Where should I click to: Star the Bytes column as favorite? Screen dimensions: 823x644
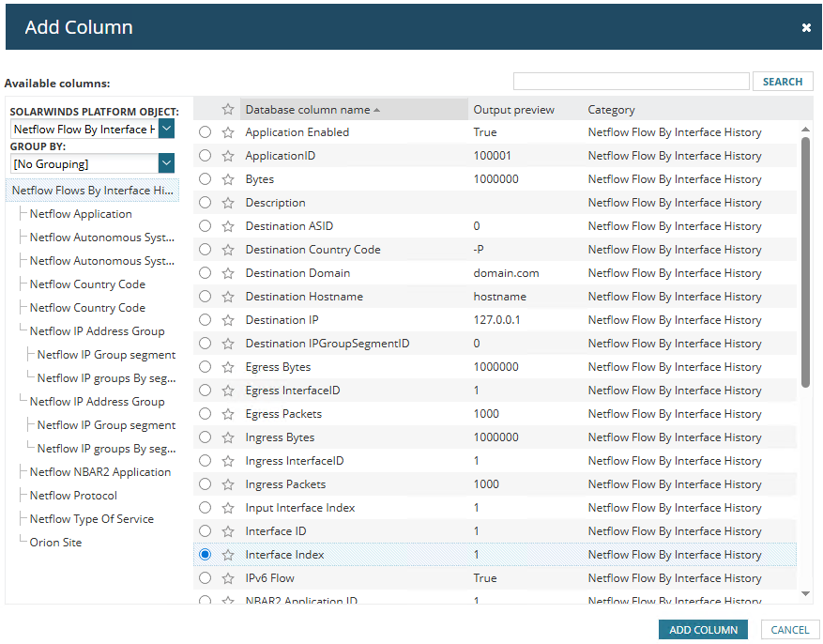tap(228, 179)
